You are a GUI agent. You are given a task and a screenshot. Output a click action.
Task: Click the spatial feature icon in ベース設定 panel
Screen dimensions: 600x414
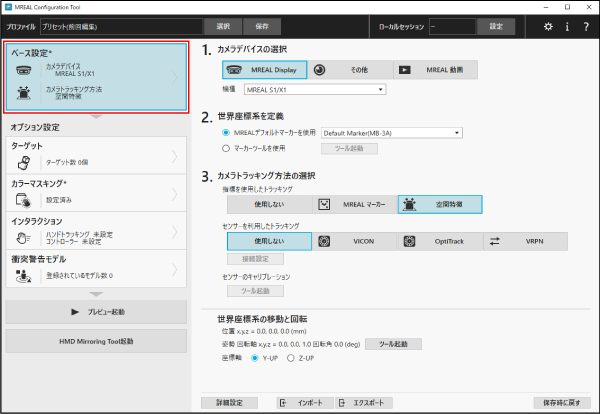pyautogui.click(x=24, y=93)
